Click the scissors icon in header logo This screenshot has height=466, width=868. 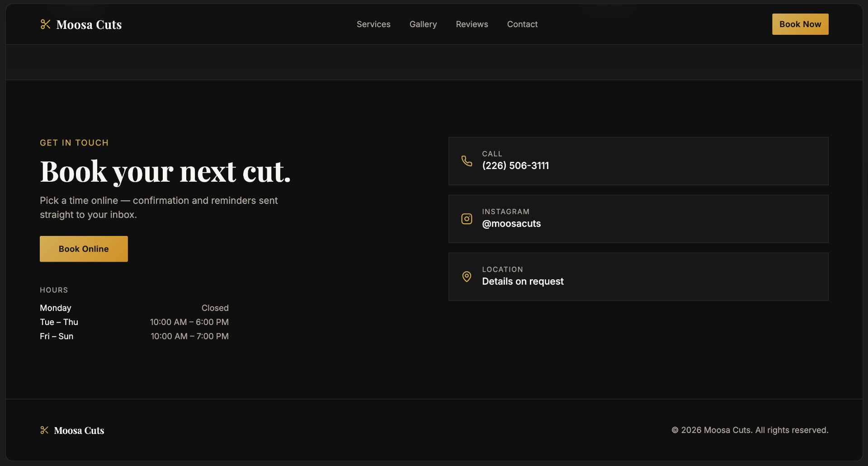coord(45,24)
